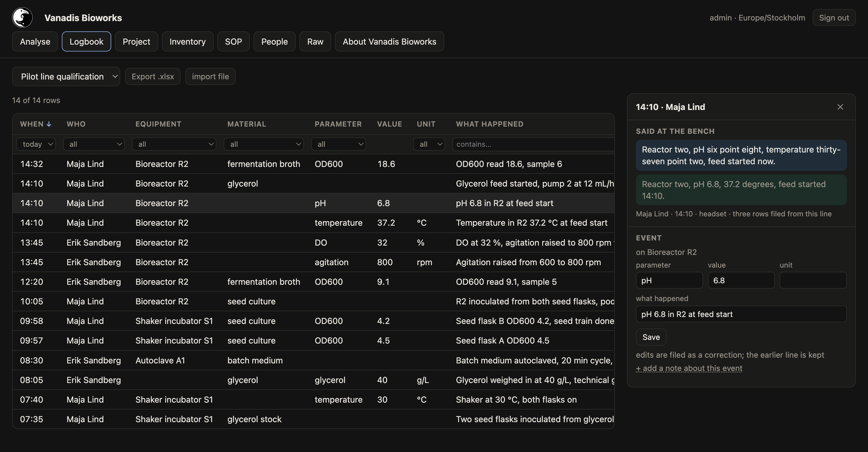Click the Vanadis Bioworks bird logo
This screenshot has height=452, width=868.
tap(22, 17)
